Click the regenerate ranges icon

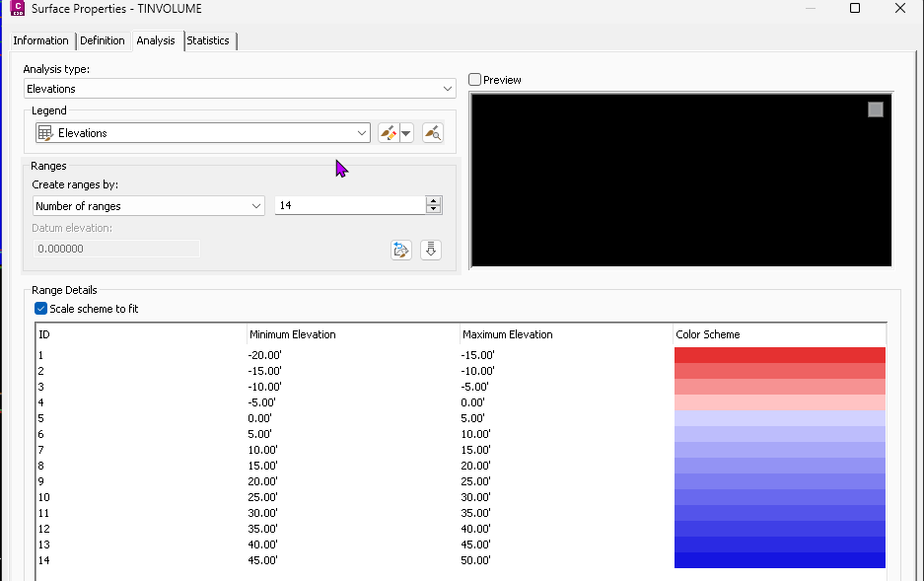(400, 250)
